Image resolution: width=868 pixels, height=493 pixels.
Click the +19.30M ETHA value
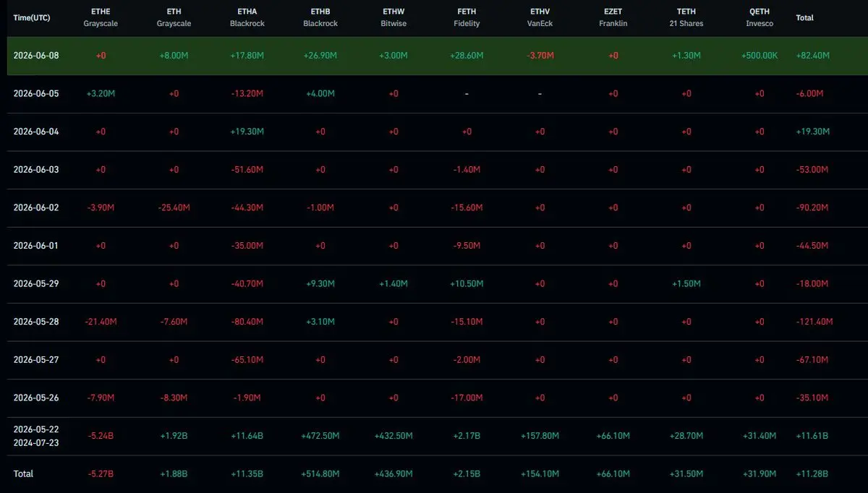tap(247, 132)
